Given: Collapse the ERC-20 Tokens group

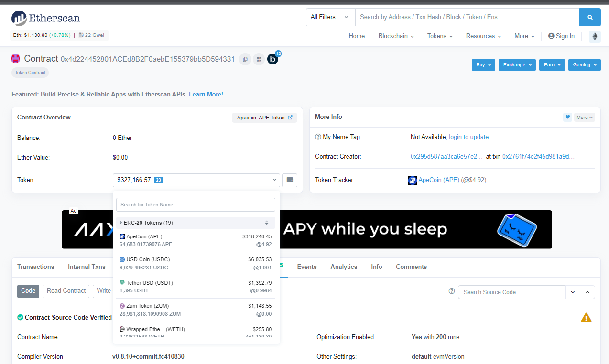Looking at the screenshot, I should coord(196,223).
